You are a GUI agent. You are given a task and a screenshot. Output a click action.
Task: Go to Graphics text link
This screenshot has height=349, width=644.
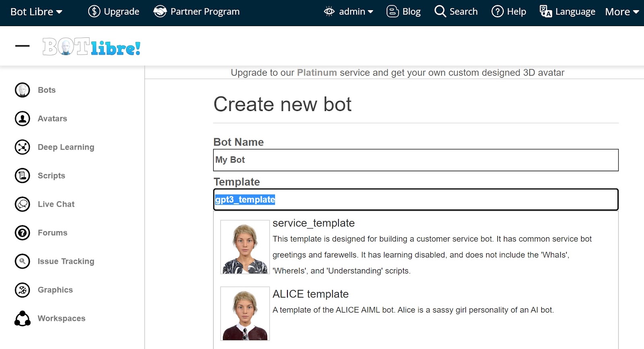pos(55,290)
